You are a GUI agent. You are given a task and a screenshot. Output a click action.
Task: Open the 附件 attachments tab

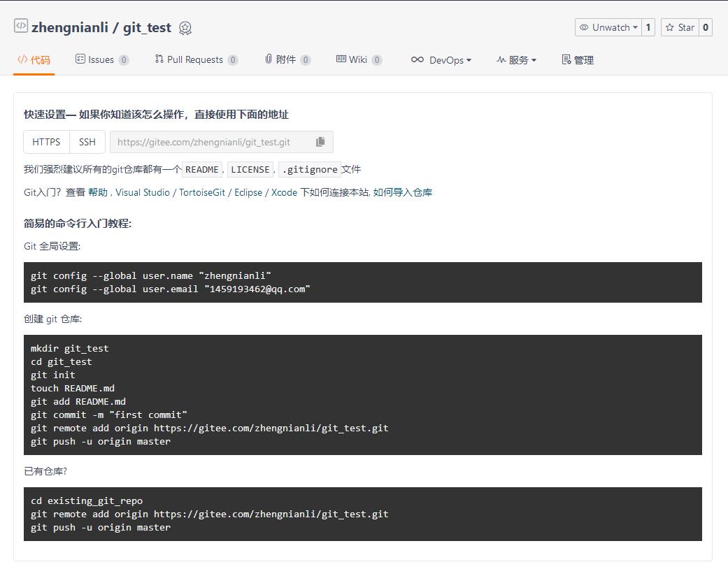(287, 59)
